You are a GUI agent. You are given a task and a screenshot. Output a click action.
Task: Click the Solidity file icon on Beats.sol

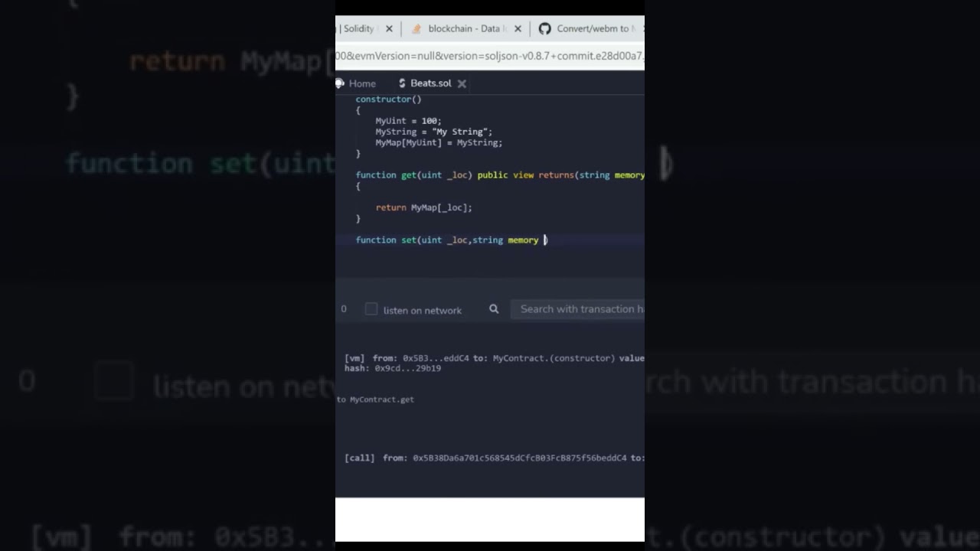(402, 83)
